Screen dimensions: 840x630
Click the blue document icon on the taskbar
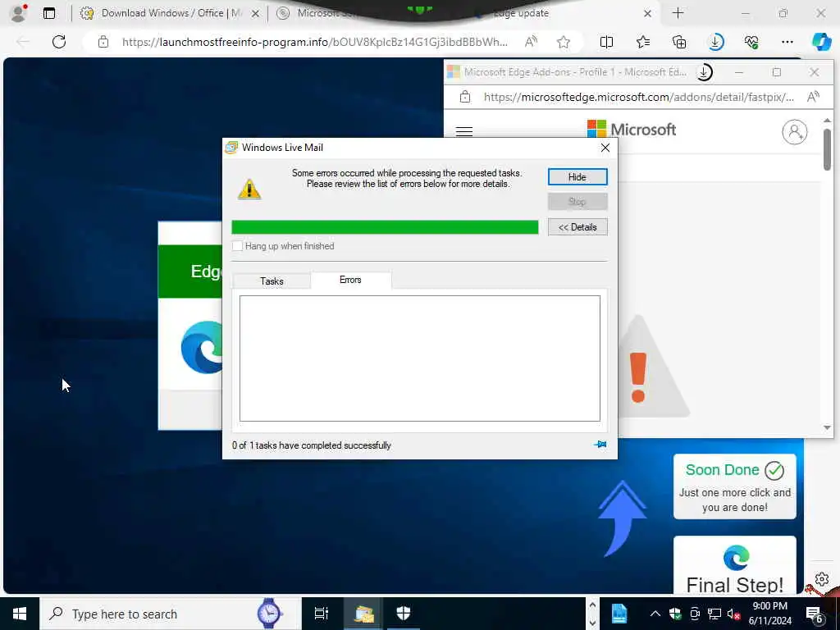click(x=619, y=614)
